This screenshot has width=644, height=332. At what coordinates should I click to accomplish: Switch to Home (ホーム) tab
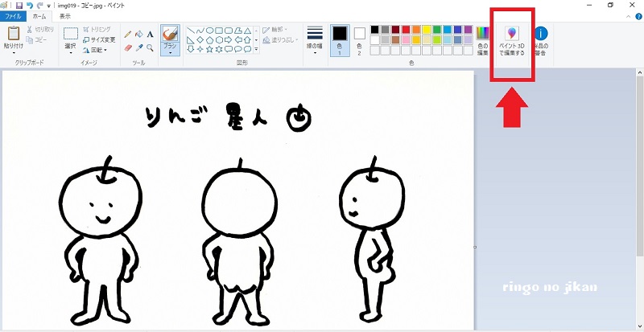click(x=39, y=17)
